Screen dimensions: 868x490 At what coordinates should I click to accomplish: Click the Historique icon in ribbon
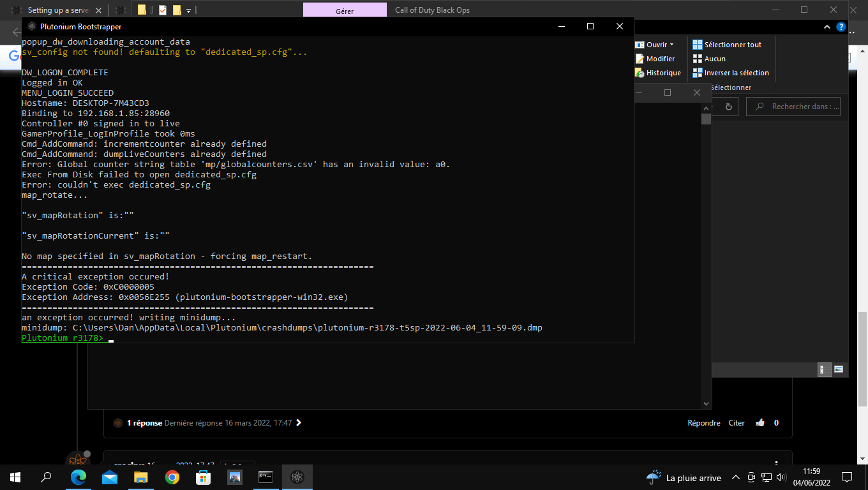tap(640, 73)
